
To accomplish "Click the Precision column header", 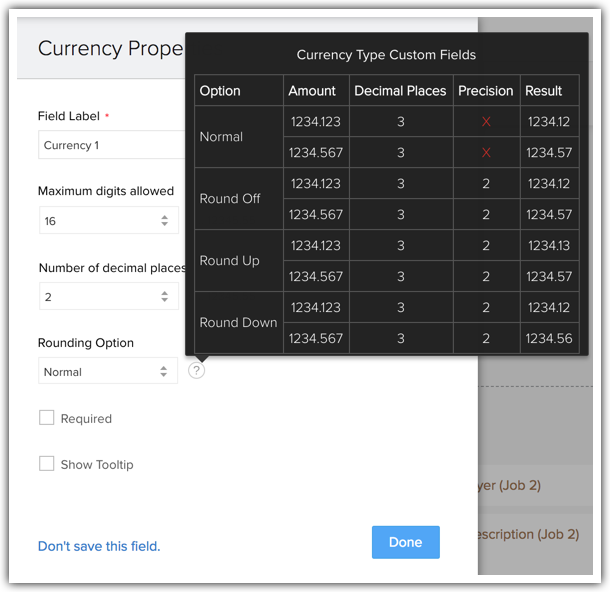I will 485,90.
